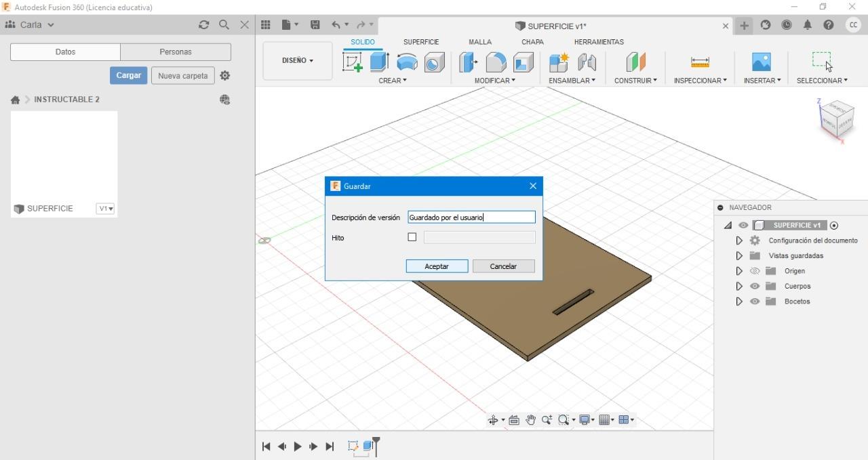Click the Shell modify icon
The width and height of the screenshot is (868, 460).
523,62
